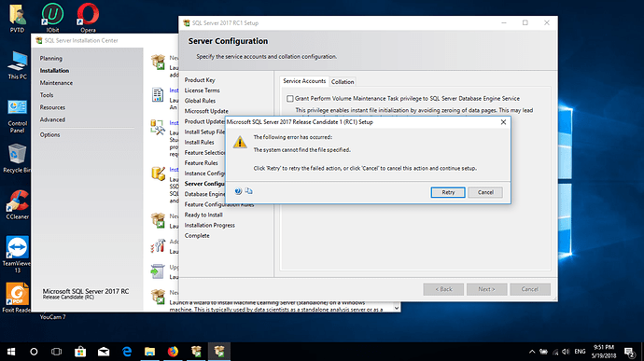
Task: Open This PC desktop icon
Action: coord(17,65)
